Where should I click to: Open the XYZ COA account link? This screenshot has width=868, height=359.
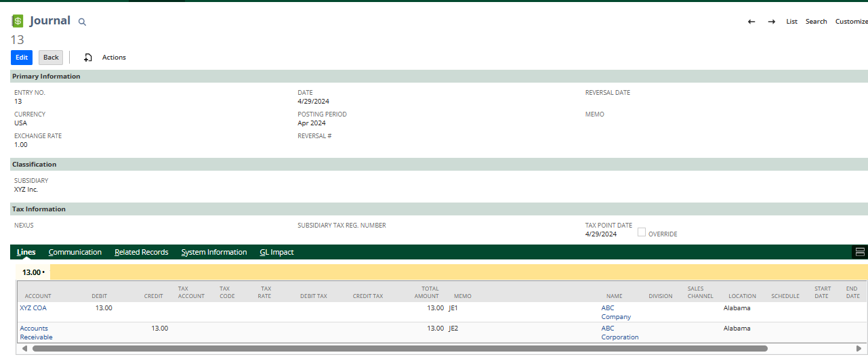point(33,308)
